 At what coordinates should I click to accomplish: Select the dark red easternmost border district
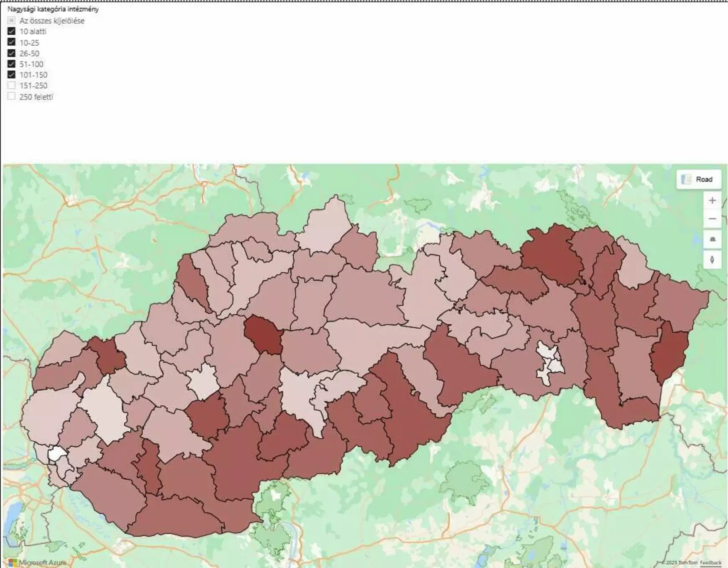(x=670, y=351)
